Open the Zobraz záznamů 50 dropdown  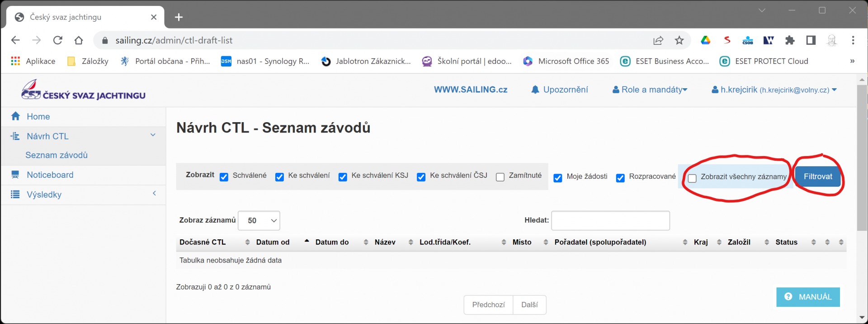click(x=259, y=220)
